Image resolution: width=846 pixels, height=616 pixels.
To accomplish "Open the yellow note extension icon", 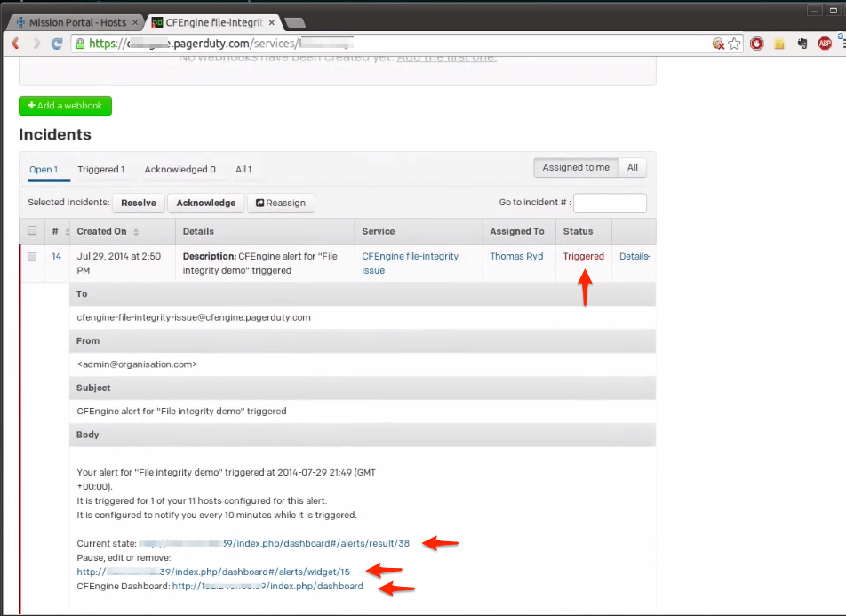I will coord(779,43).
